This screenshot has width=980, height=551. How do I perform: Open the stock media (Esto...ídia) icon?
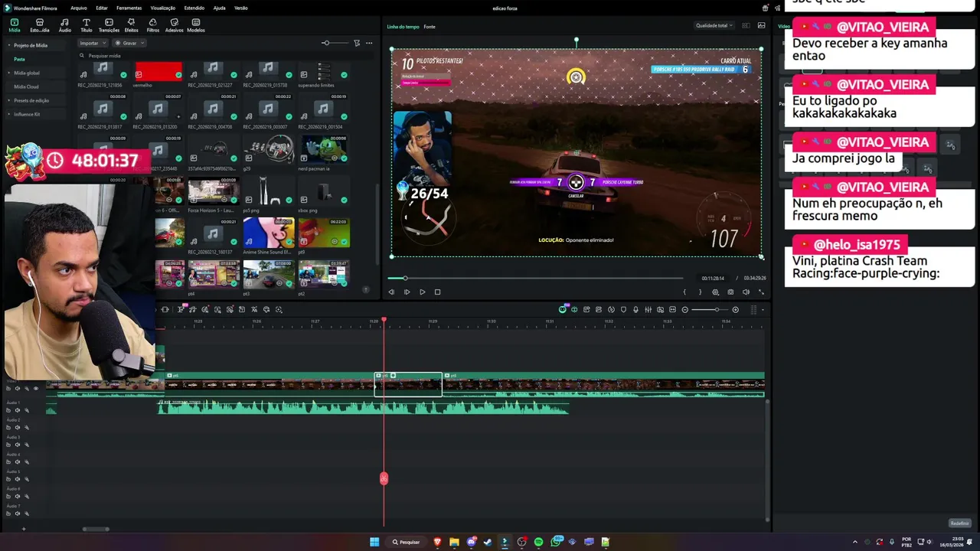[x=39, y=25]
